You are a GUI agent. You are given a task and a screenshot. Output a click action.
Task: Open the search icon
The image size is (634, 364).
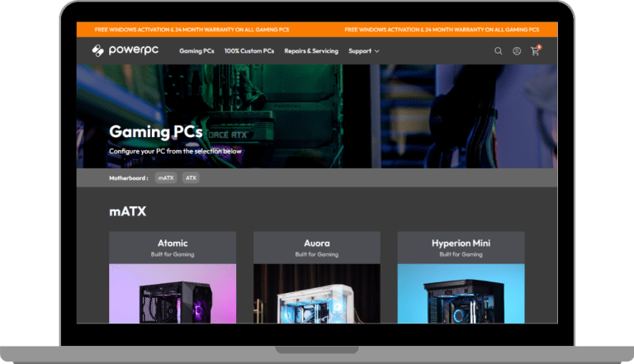pos(498,51)
